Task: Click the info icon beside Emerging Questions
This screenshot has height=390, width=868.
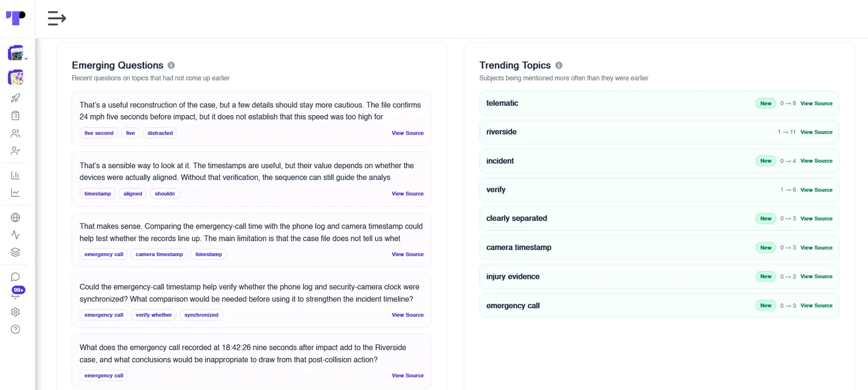Action: (x=172, y=65)
